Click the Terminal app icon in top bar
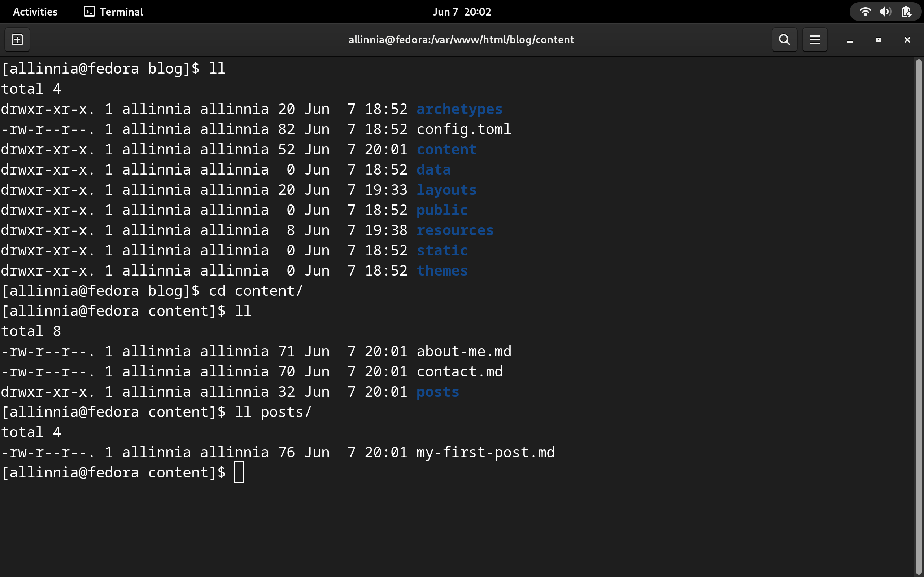Screen dimensions: 924x577 coord(89,12)
